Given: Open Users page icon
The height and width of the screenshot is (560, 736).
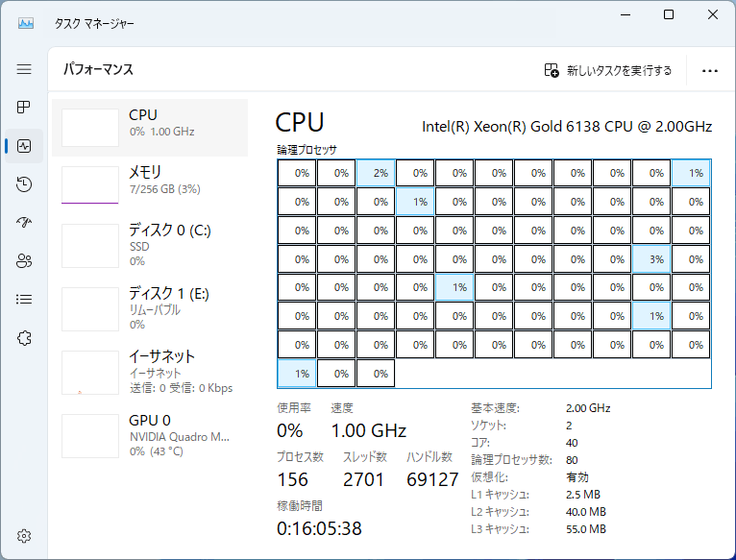Looking at the screenshot, I should point(24,260).
